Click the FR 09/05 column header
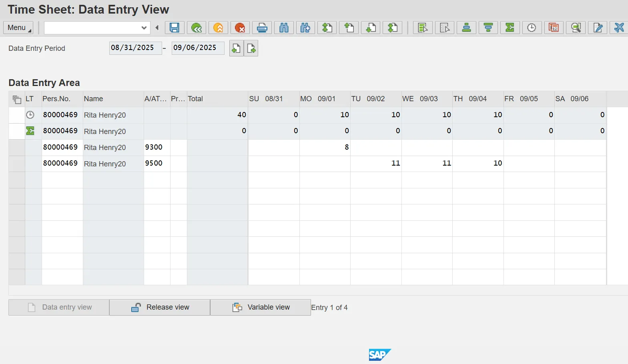628x364 pixels. click(x=529, y=99)
